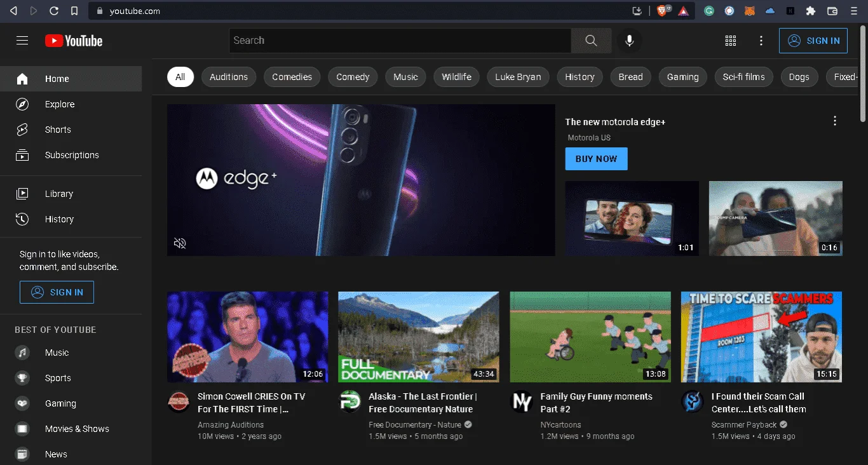The width and height of the screenshot is (868, 465).
Task: Select the All filter chip
Action: tap(180, 77)
